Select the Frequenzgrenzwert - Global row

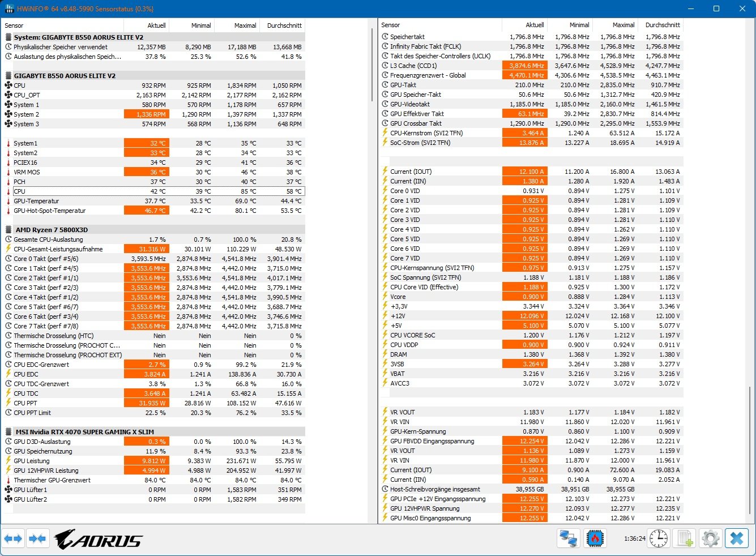531,75
